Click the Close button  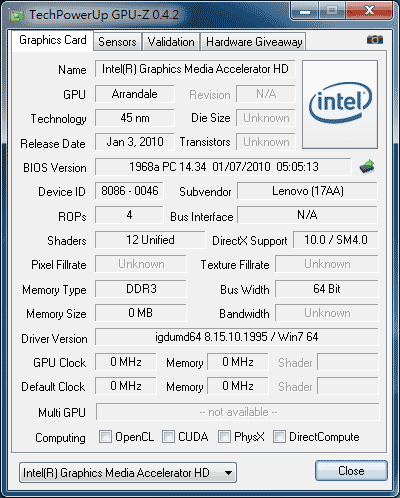351,471
